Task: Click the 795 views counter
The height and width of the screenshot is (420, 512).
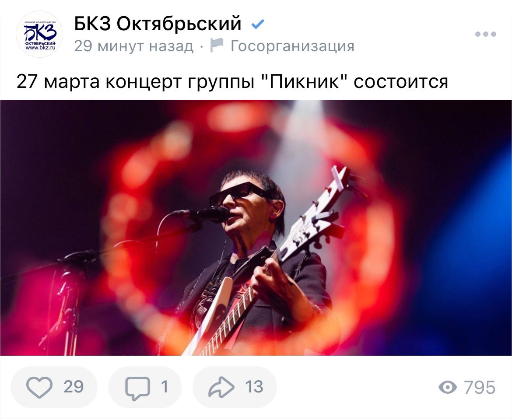Action: pyautogui.click(x=480, y=388)
